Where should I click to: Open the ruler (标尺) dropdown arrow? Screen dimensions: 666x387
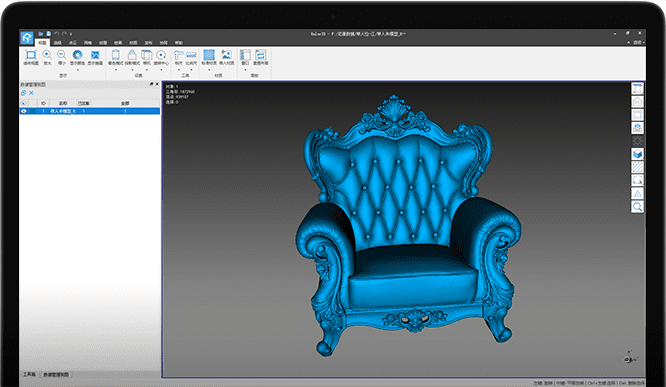(178, 69)
